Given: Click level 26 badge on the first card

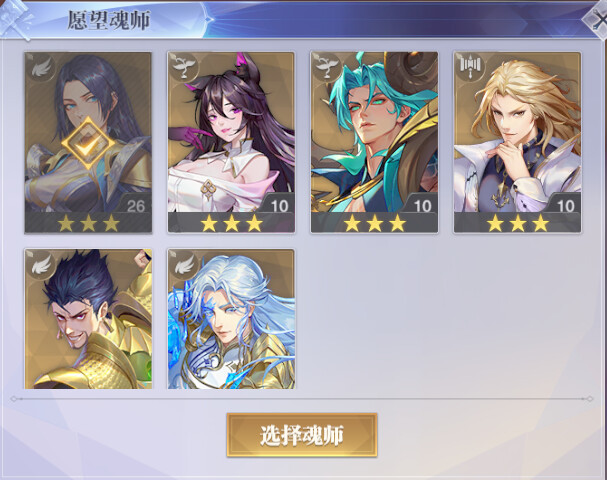Looking at the screenshot, I should click(x=135, y=206).
